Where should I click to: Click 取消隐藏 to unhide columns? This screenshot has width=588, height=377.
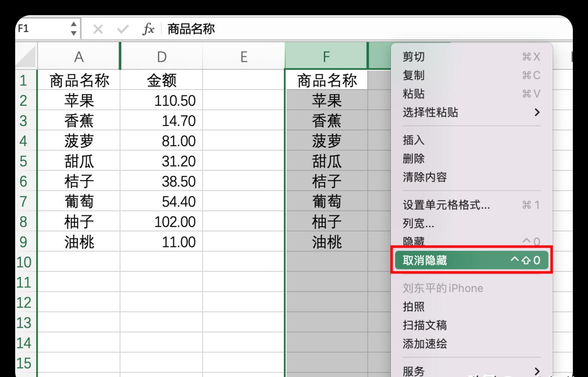pyautogui.click(x=471, y=261)
